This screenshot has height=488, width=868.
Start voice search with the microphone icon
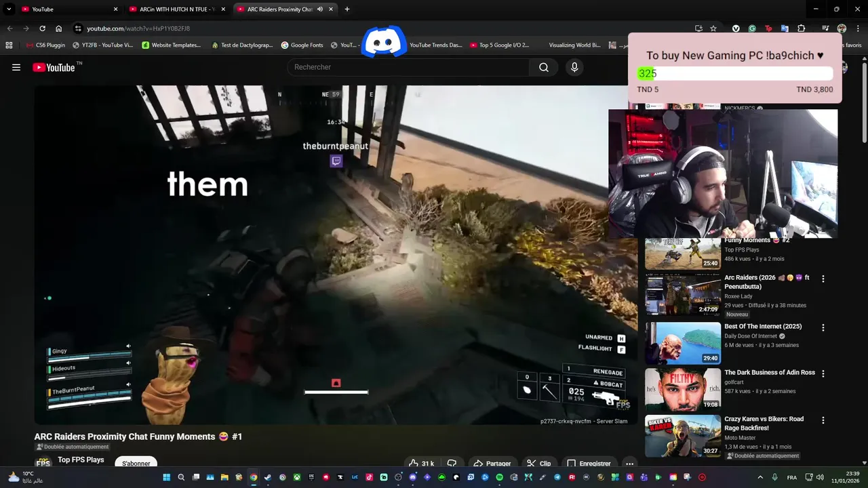(x=574, y=67)
